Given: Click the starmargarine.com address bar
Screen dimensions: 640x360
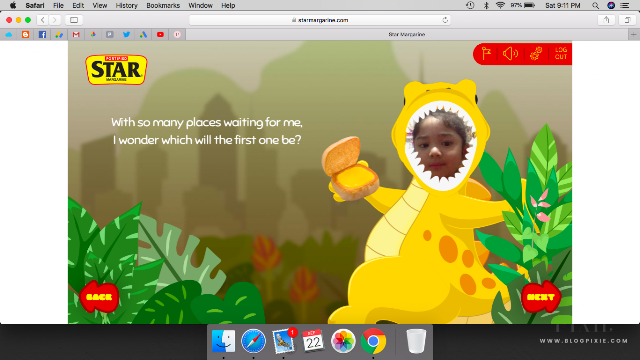Looking at the screenshot, I should pos(320,20).
